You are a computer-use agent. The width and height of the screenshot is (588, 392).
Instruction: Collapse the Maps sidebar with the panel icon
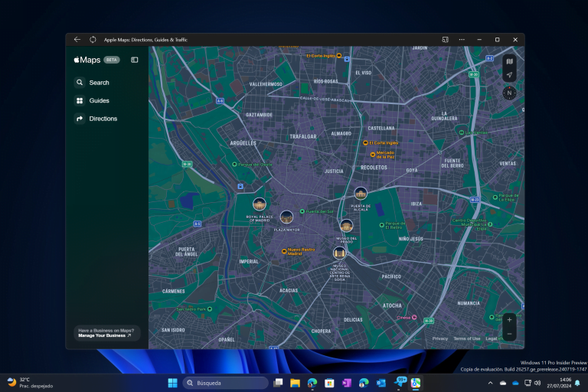tap(134, 60)
